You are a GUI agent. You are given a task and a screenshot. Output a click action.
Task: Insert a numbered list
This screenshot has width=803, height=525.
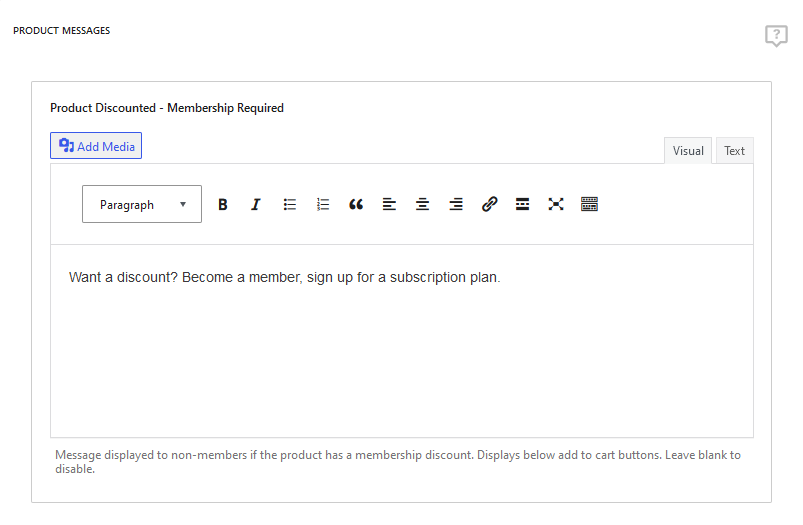[323, 204]
